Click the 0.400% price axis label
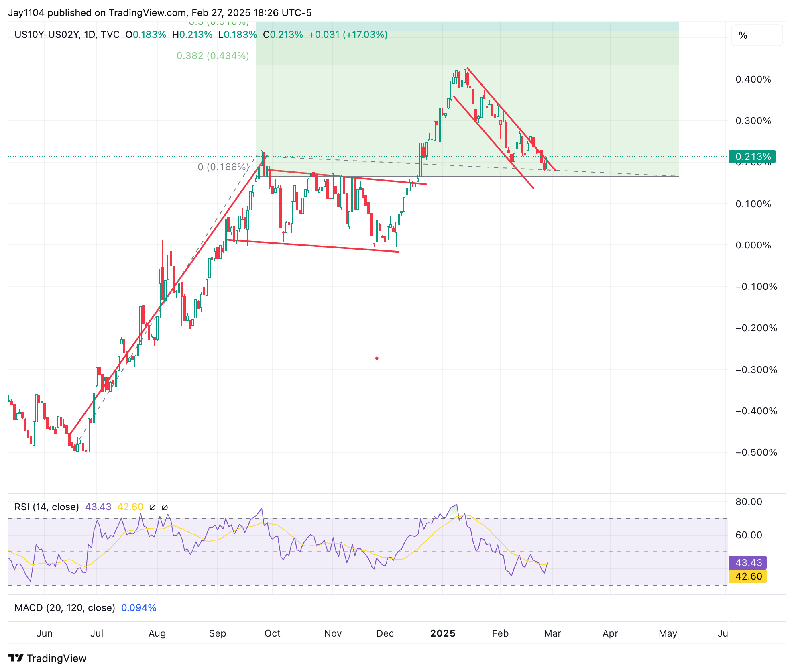The width and height of the screenshot is (794, 672). (753, 79)
